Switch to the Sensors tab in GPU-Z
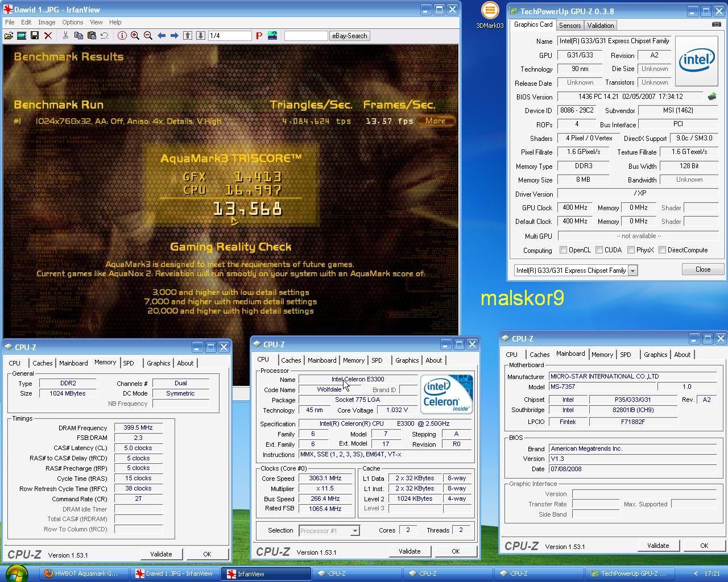Viewport: 728px width, 582px height. pos(570,26)
